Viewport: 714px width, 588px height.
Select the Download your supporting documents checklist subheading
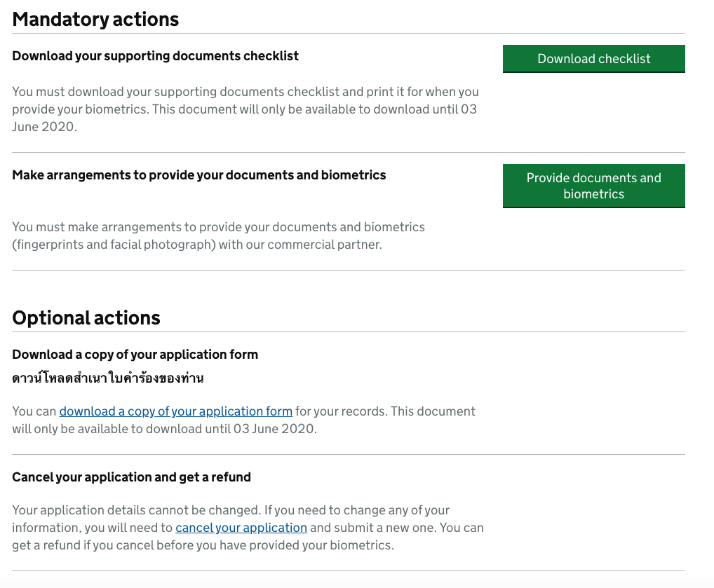(x=155, y=56)
